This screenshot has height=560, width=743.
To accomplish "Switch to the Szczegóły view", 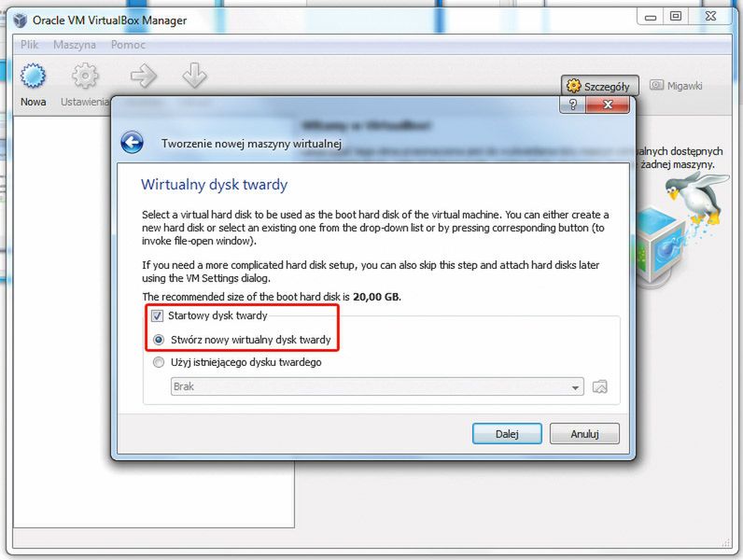I will point(600,86).
